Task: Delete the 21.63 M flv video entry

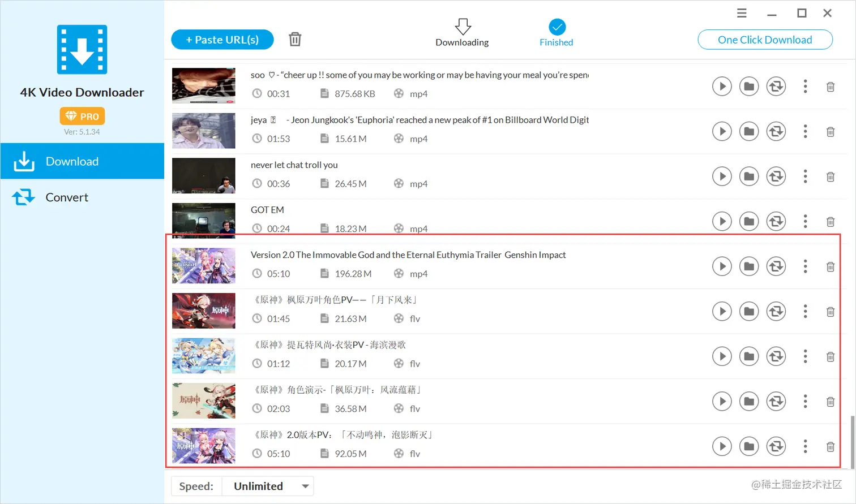Action: (831, 312)
